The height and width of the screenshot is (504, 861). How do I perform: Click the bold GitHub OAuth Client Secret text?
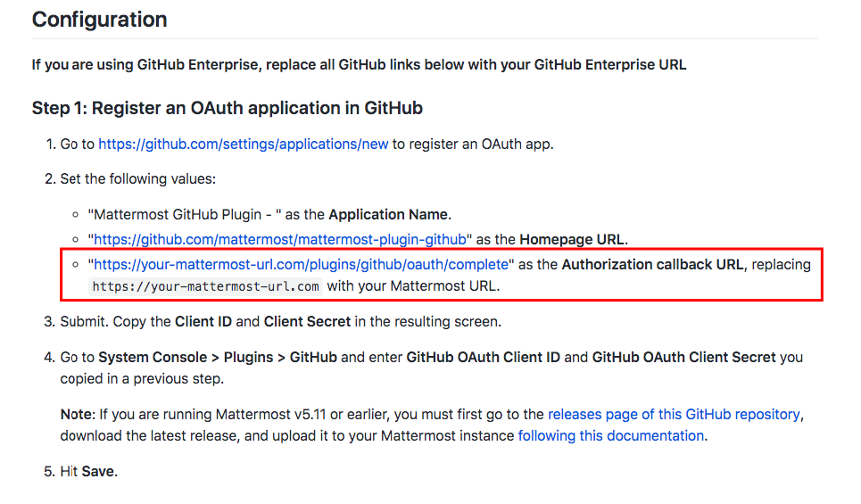[x=683, y=358]
